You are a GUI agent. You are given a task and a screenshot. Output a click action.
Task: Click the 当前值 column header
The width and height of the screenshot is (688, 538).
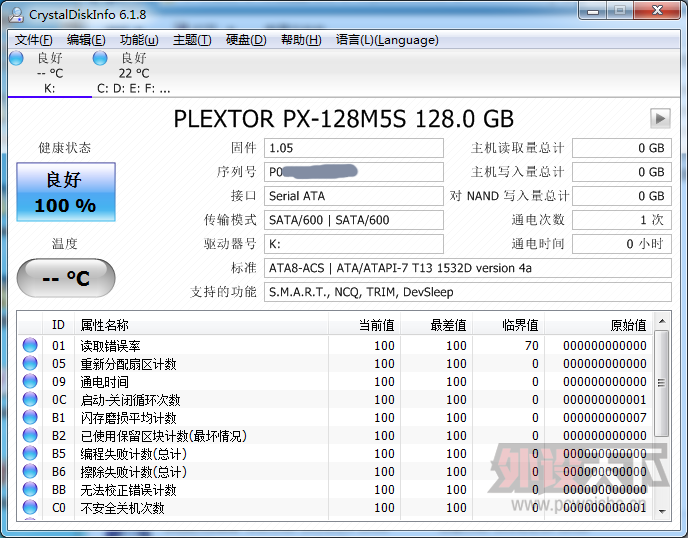point(364,325)
